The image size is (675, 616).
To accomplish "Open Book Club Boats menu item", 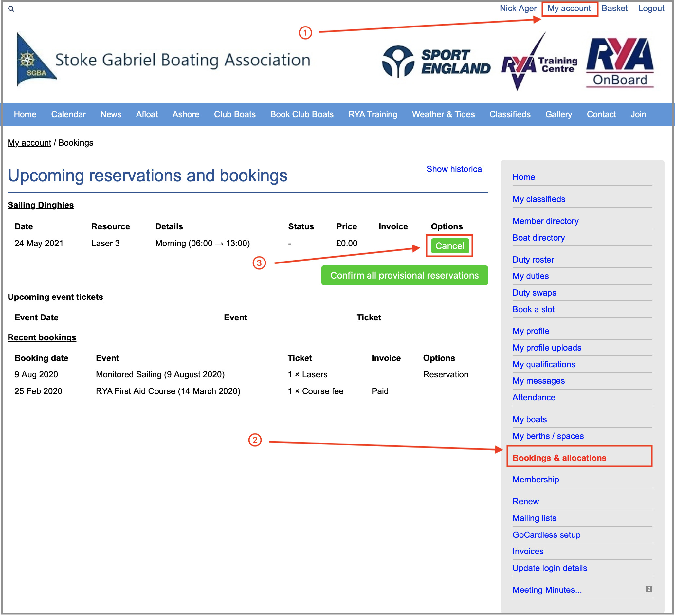I will coord(302,114).
